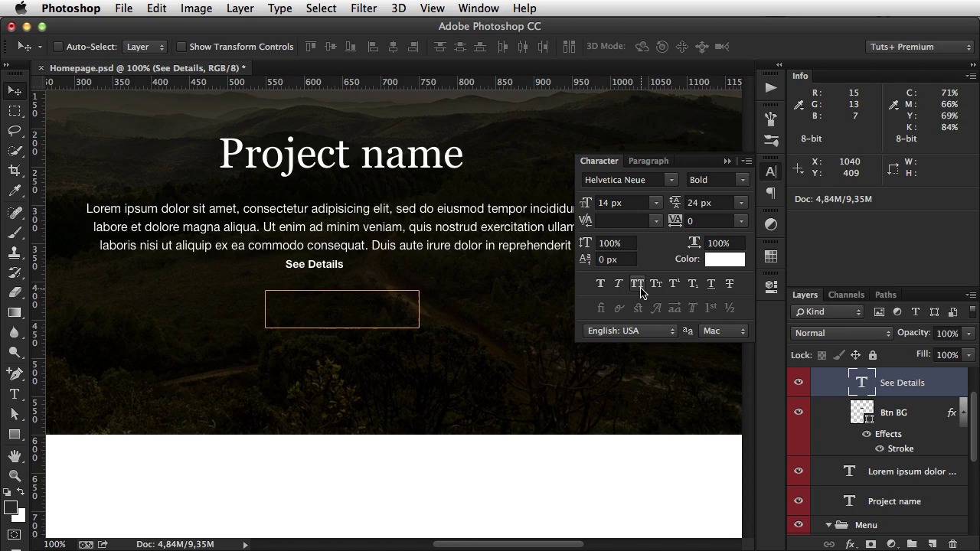The height and width of the screenshot is (551, 980).
Task: Select the Lasso tool
Action: click(x=15, y=131)
